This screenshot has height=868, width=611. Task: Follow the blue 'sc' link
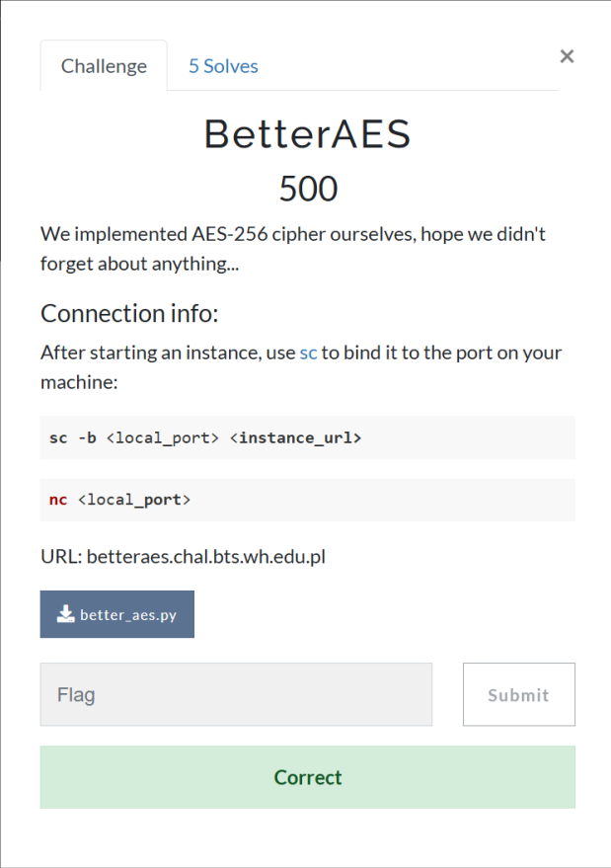click(308, 353)
